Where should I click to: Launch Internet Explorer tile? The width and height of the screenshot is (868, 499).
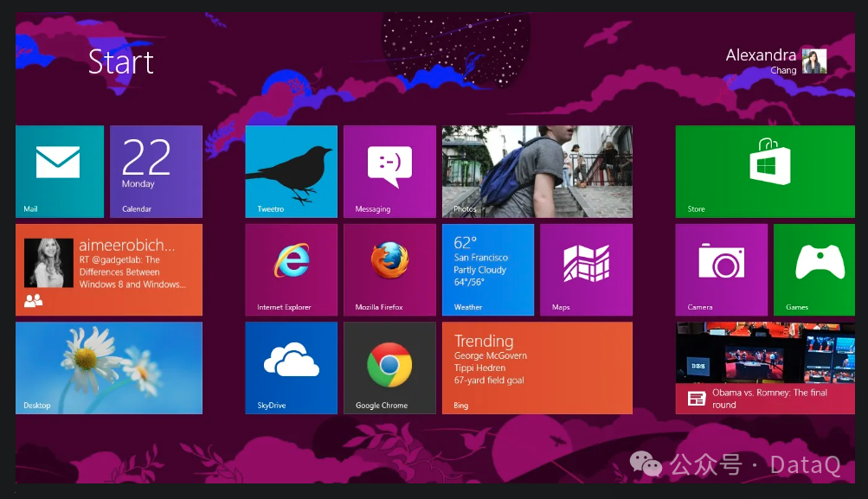[291, 270]
